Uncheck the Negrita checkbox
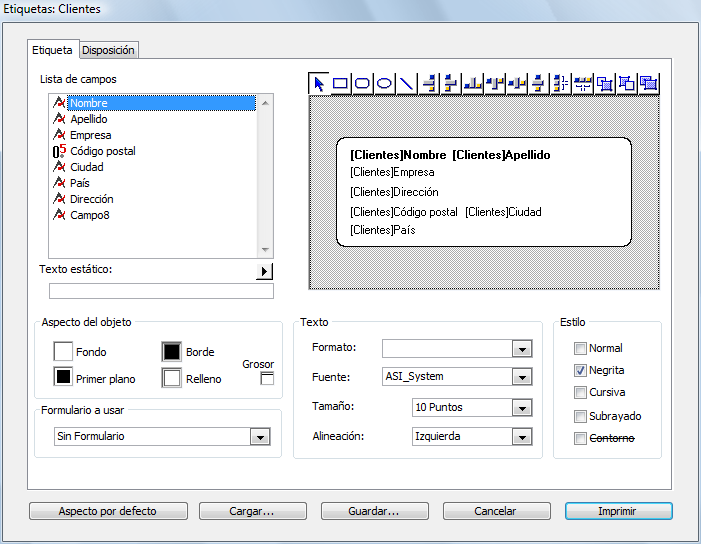 [x=580, y=370]
